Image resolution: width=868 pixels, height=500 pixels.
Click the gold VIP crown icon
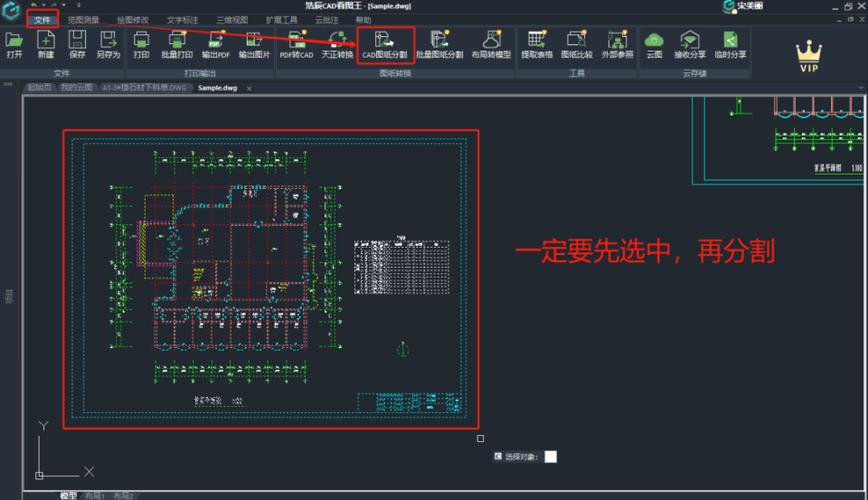click(809, 55)
